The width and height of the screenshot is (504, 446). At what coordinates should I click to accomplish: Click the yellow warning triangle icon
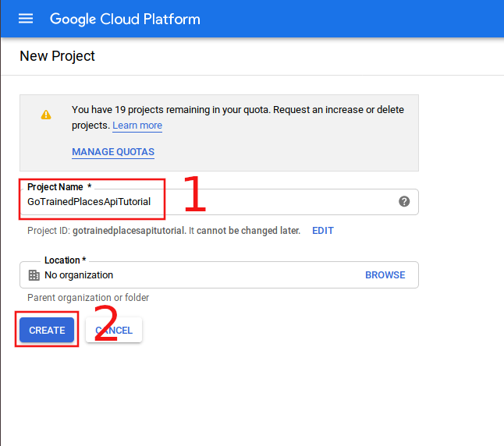pos(46,115)
